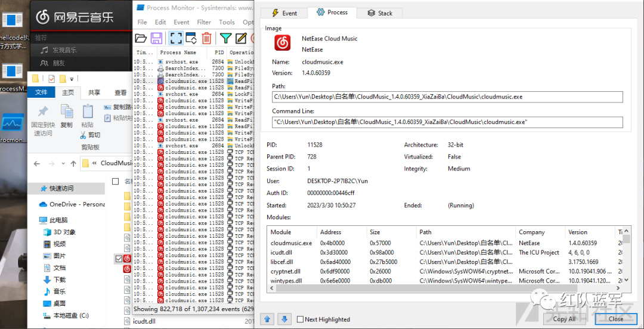Open 本地磁盘 (C:) in the Explorer navigation pane
The width and height of the screenshot is (644, 329).
point(66,315)
